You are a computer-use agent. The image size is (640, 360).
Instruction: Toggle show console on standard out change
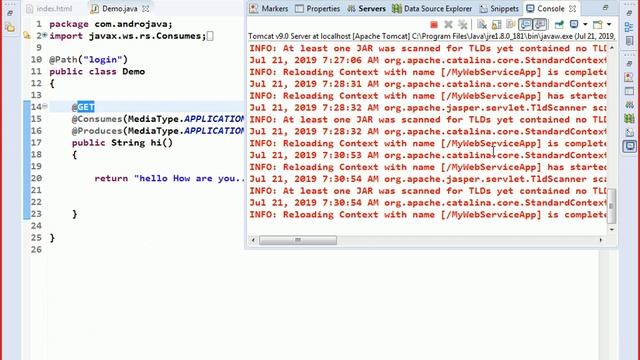click(525, 24)
